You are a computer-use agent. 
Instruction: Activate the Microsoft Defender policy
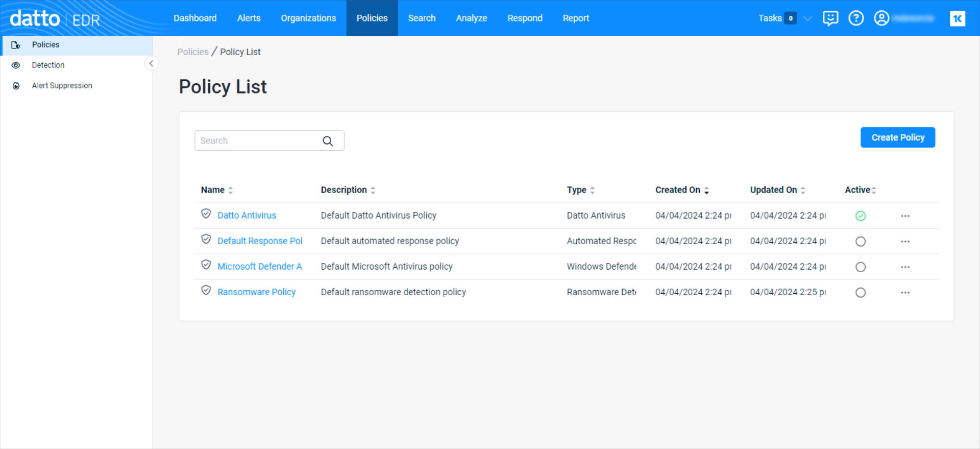coord(861,267)
